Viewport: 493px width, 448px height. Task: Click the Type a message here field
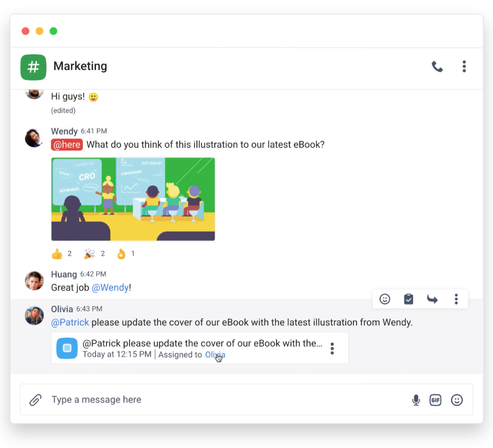[226, 400]
